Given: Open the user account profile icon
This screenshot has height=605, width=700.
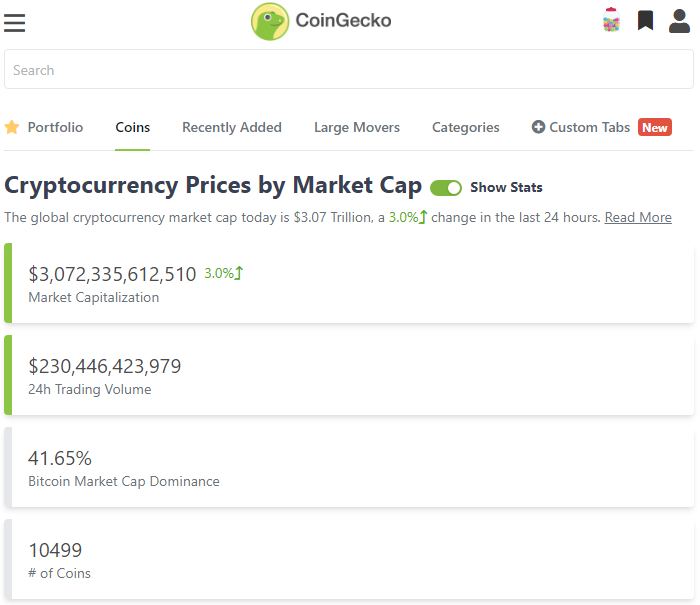Looking at the screenshot, I should pos(680,21).
